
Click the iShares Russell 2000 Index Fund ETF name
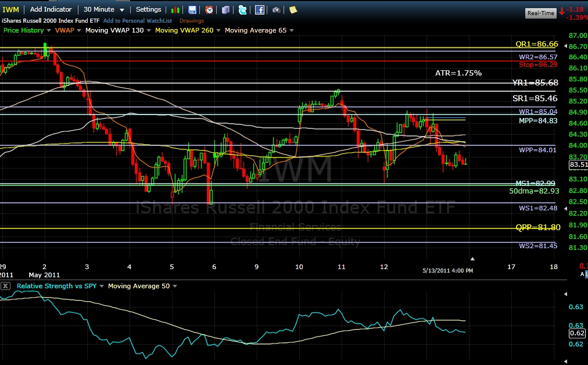(x=51, y=20)
